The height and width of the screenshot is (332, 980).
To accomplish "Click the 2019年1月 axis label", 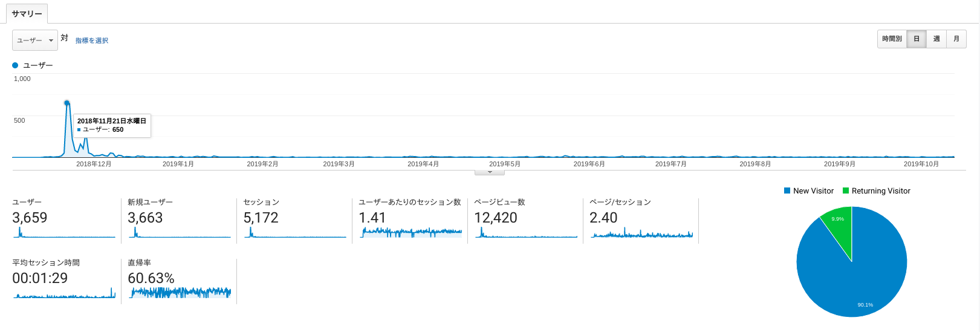I will point(178,164).
